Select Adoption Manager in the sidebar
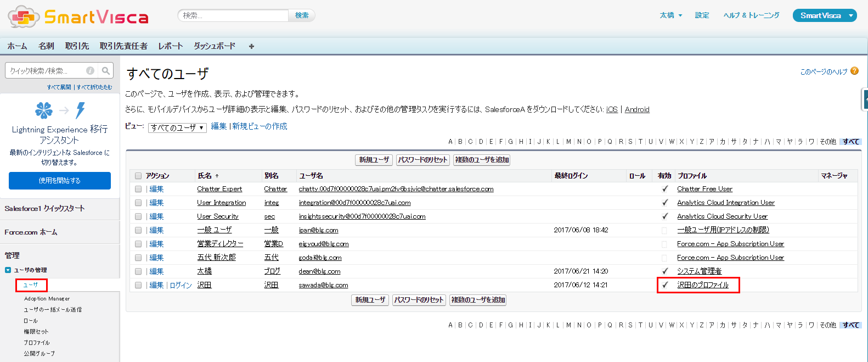868x362 pixels. point(47,299)
